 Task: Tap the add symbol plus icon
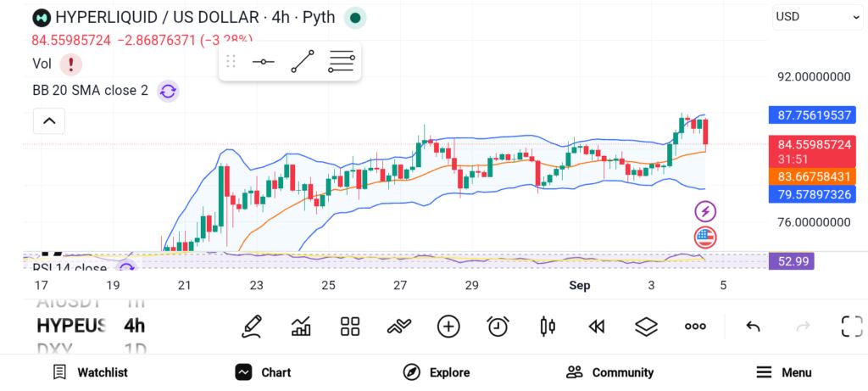coord(448,327)
